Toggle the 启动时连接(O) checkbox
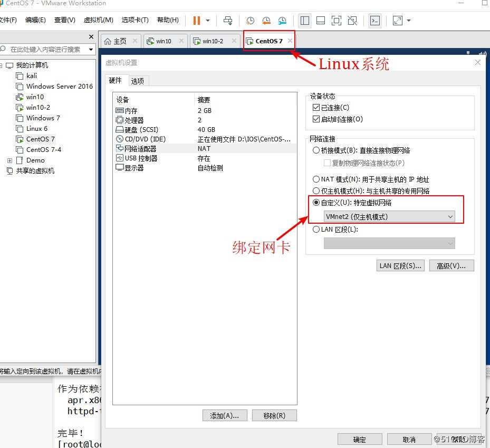Image resolution: width=490 pixels, height=448 pixels. click(x=316, y=119)
